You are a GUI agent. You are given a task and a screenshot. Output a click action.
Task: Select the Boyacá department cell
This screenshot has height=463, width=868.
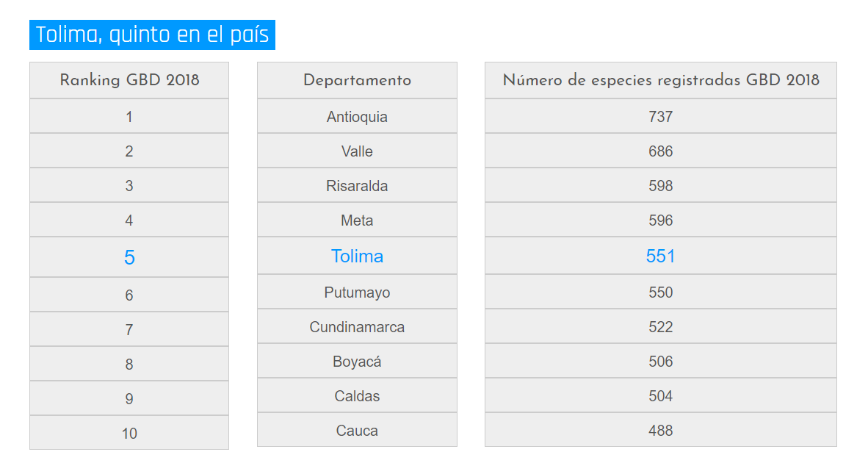(x=357, y=362)
